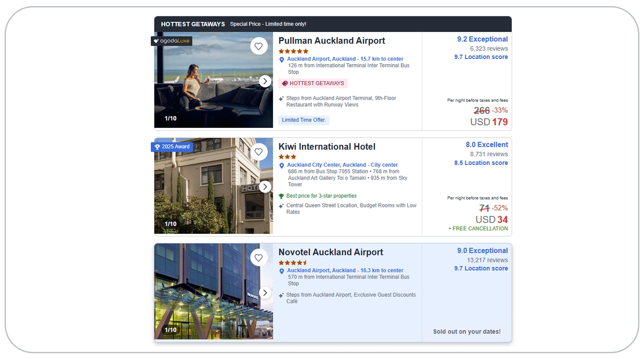Save Pullman Auckland Airport to favorites
This screenshot has height=359, width=644.
pos(259,46)
